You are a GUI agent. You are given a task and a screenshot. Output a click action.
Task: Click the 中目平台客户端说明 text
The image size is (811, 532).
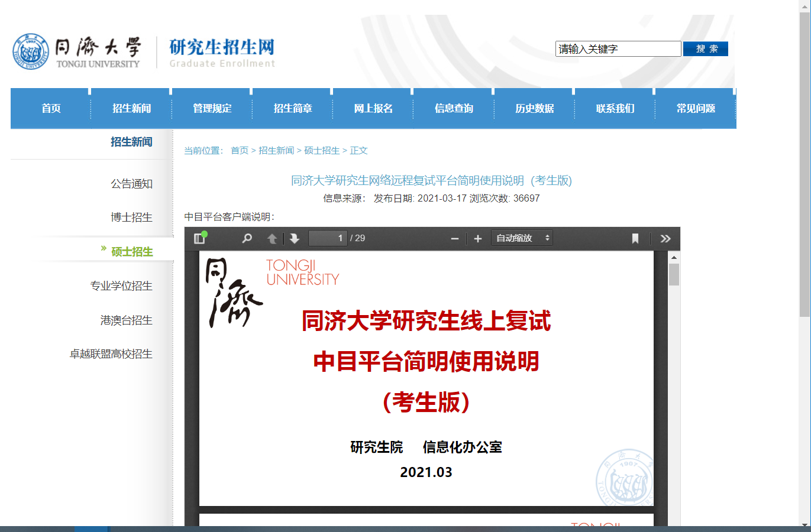230,217
